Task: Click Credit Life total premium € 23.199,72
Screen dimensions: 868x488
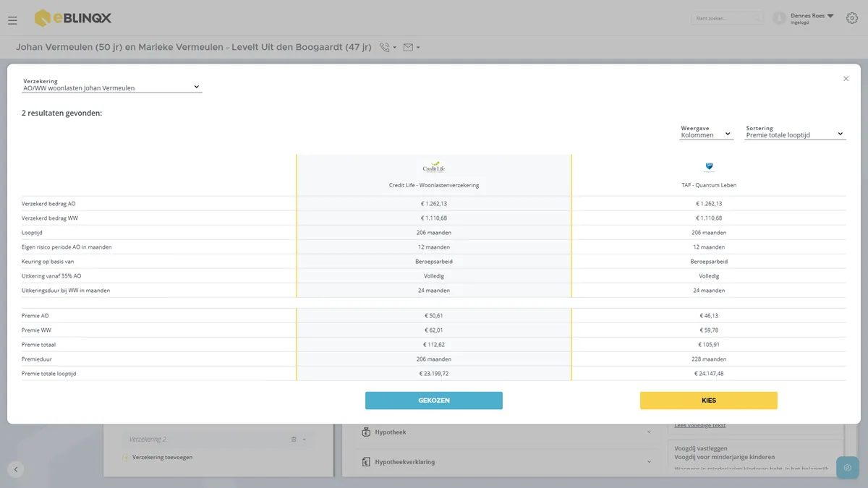Action: (x=434, y=374)
